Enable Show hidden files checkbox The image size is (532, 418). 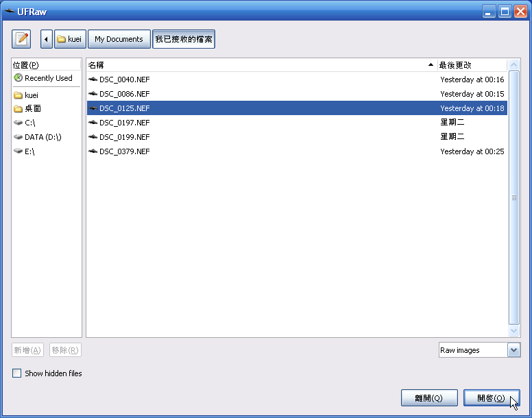(x=16, y=373)
